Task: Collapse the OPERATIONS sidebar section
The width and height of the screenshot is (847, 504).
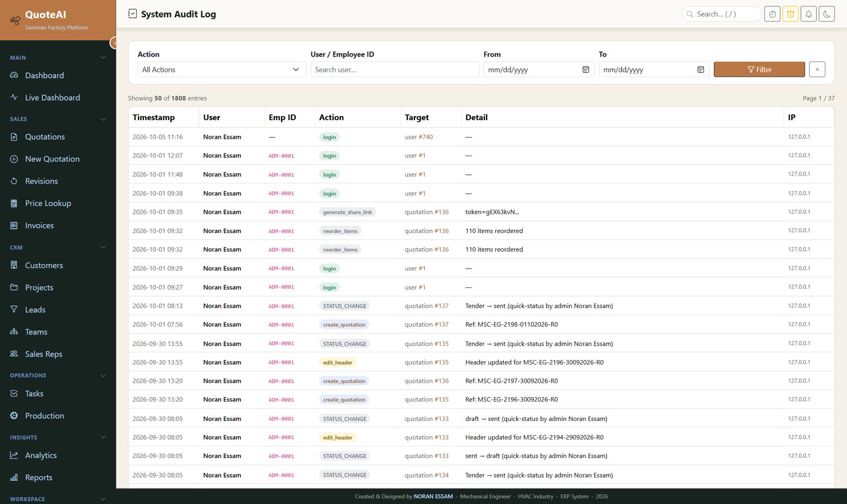Action: coord(103,375)
